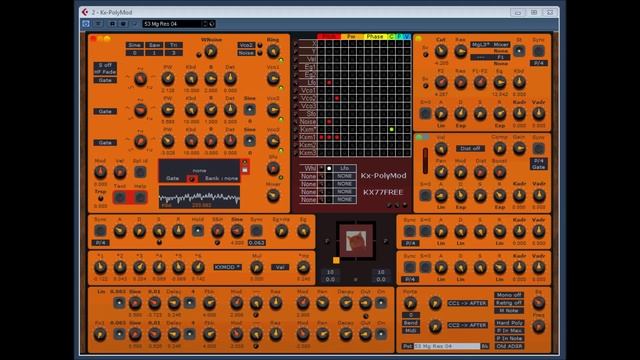Toggle the Hard Poly option
Screen dimensions: 640x360
[x=509, y=323]
